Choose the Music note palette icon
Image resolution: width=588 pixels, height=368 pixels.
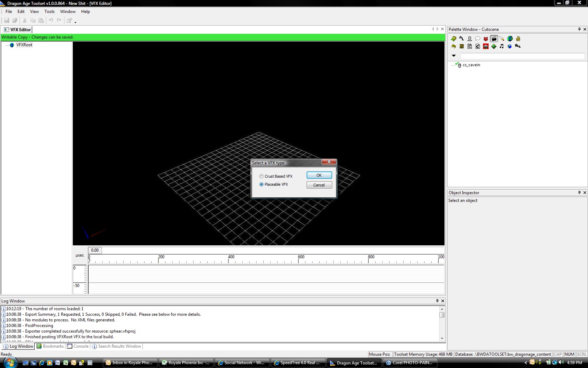tap(502, 46)
